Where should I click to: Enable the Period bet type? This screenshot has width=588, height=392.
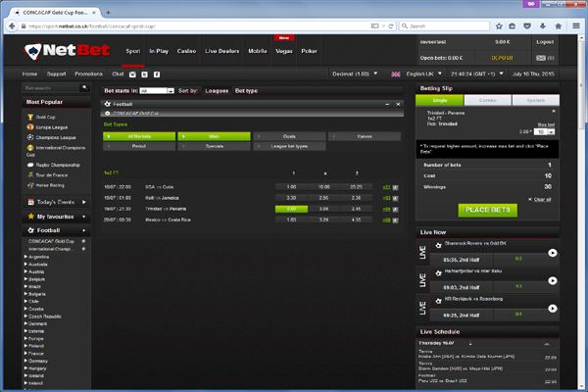139,146
